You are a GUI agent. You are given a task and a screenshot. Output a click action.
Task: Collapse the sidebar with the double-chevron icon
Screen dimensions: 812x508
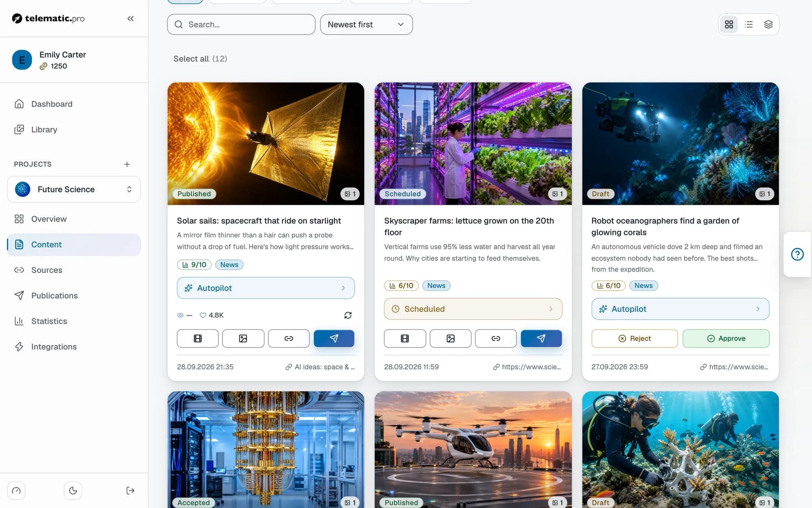pos(130,18)
